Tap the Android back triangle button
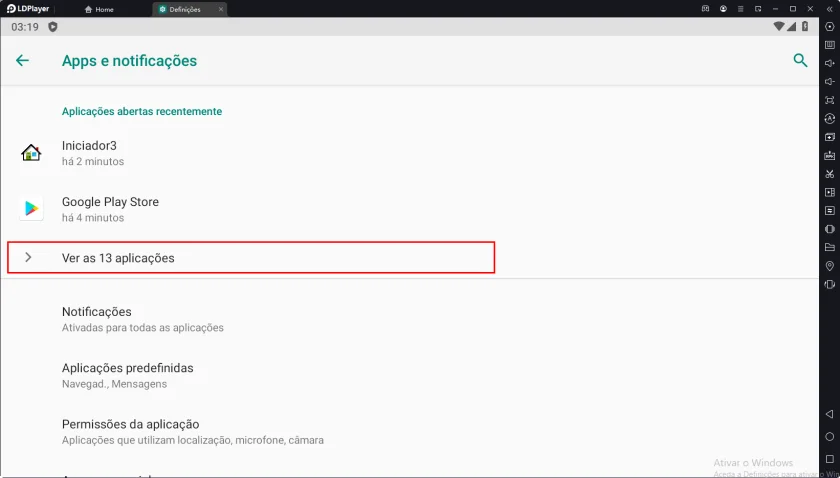The image size is (840, 478). tap(830, 414)
